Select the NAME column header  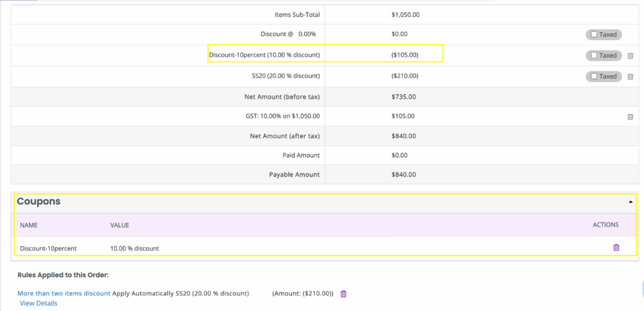coord(29,225)
